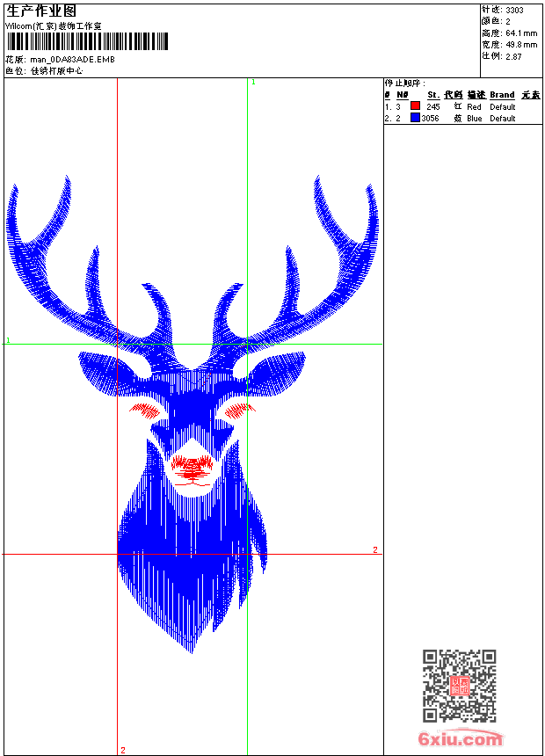Image resolution: width=545 pixels, height=756 pixels.
Task: Click the '生产作业图' title heading
Action: [x=40, y=11]
